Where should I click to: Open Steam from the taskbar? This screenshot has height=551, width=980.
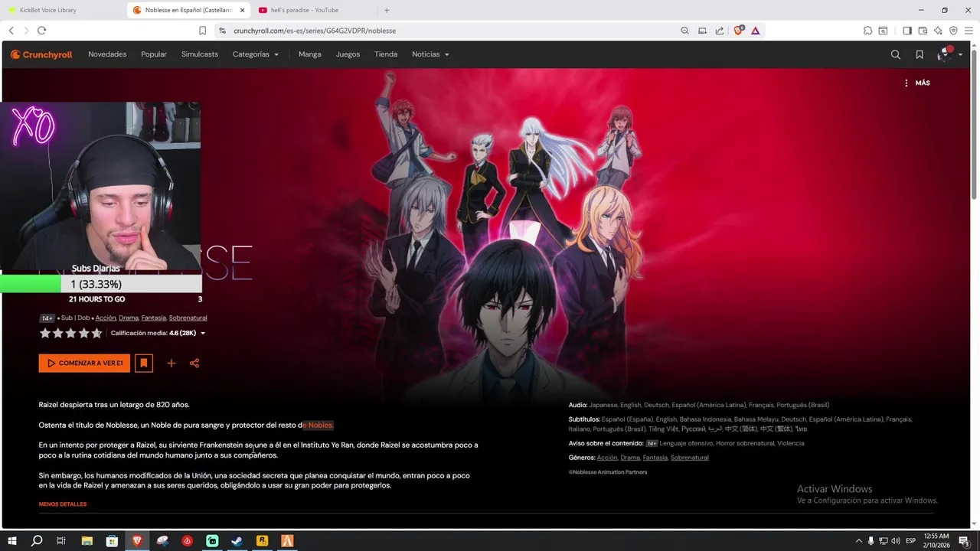tap(237, 540)
